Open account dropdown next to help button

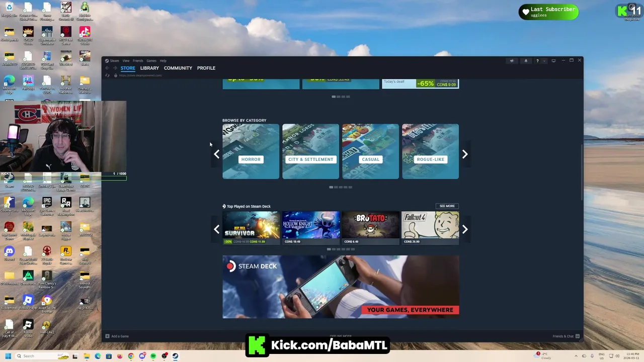544,61
